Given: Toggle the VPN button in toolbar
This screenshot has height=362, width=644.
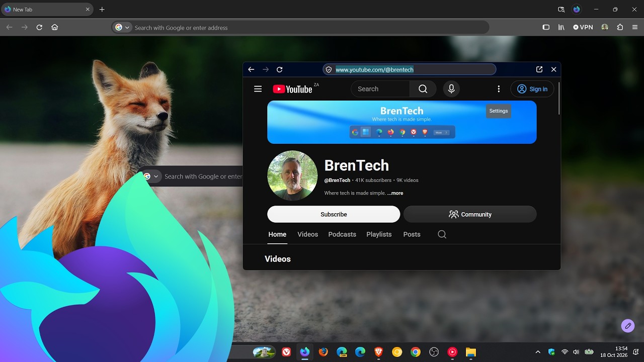Looking at the screenshot, I should pos(583,27).
